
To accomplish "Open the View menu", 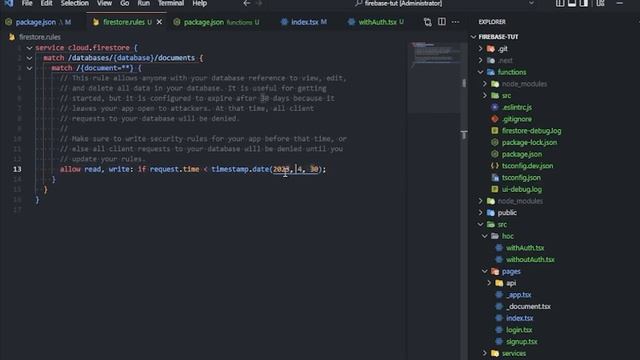I will point(104,3).
